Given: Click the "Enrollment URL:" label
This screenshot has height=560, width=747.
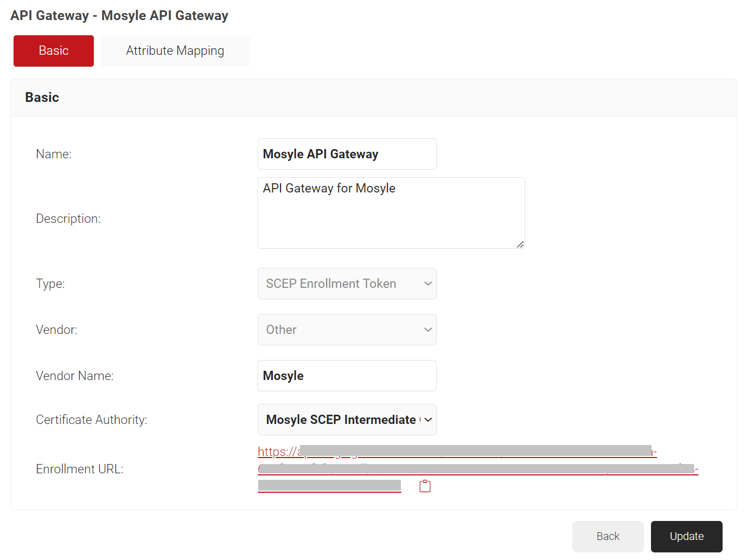Looking at the screenshot, I should click(80, 469).
